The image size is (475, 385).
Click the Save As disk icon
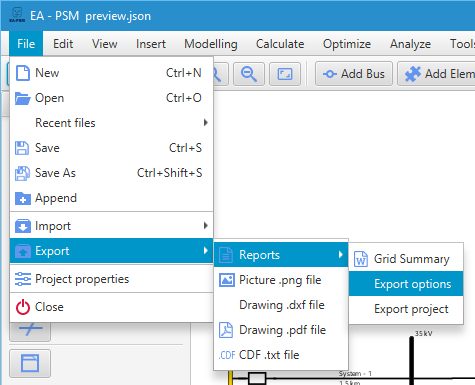pos(22,173)
